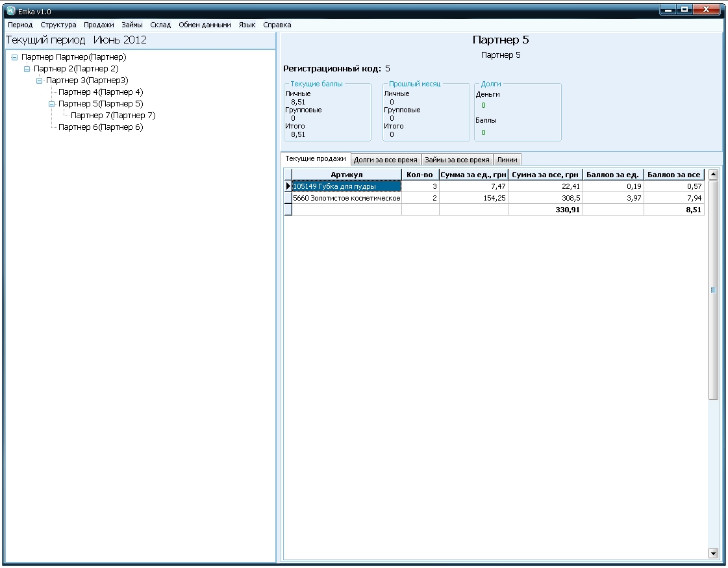Image resolution: width=728 pixels, height=568 pixels.
Task: Click the sales table vertical scrollbar thumb
Action: tap(714, 290)
